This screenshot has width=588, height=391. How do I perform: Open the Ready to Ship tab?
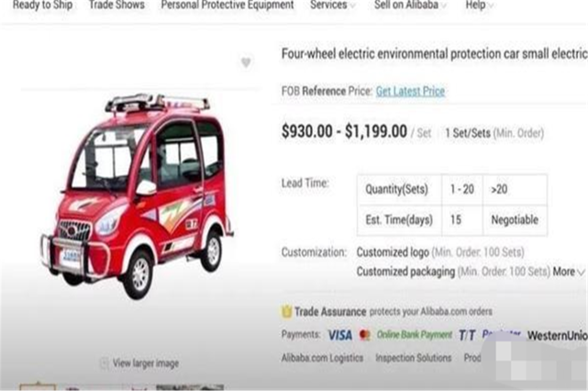click(42, 5)
